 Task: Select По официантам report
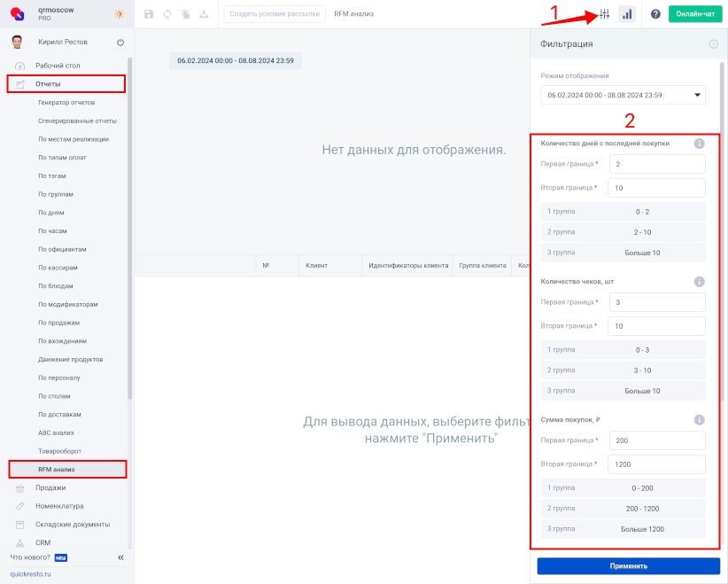coord(62,249)
